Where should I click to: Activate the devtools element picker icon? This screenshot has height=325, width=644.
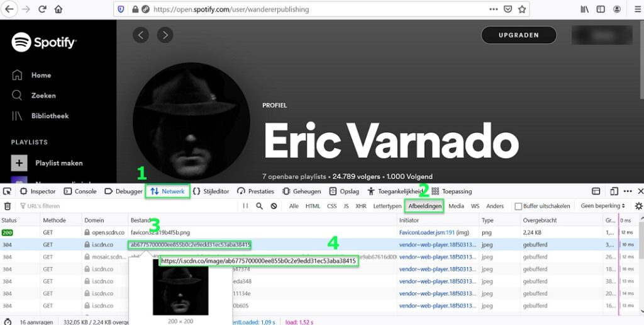[x=7, y=191]
